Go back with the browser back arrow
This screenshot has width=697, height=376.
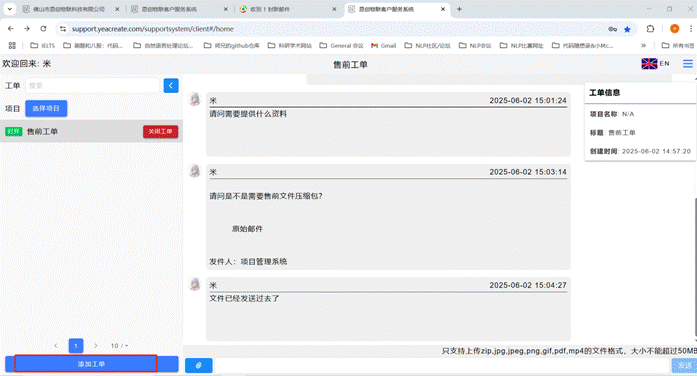click(x=11, y=28)
